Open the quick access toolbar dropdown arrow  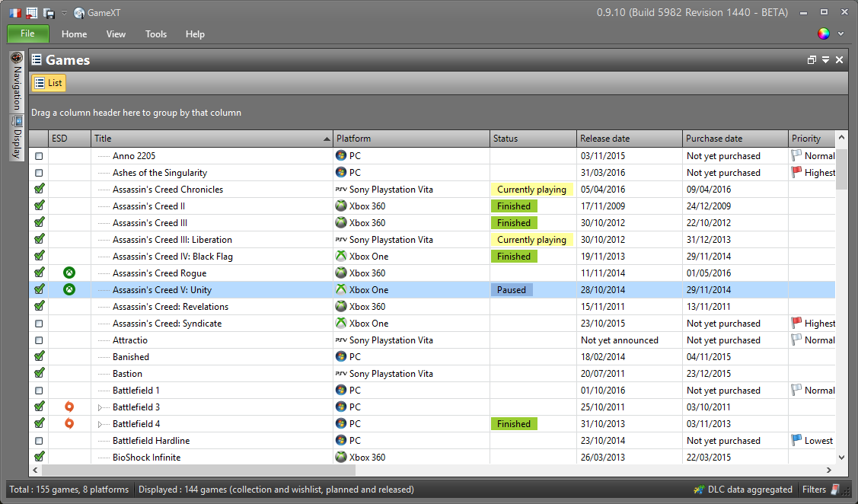(64, 13)
